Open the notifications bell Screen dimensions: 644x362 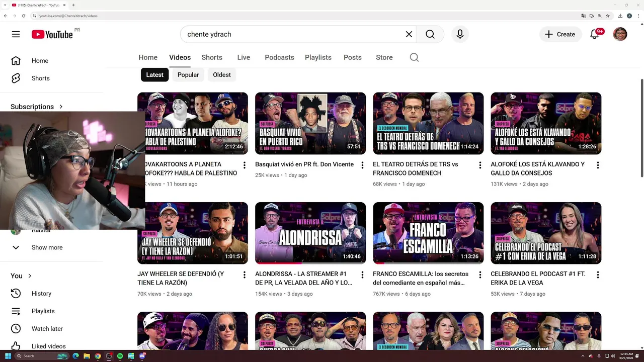click(x=595, y=34)
